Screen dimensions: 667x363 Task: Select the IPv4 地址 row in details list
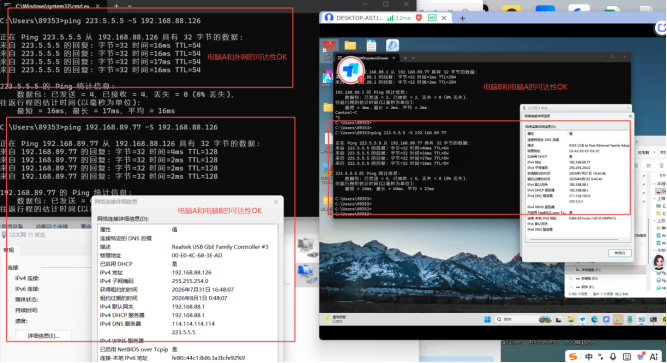click(x=187, y=272)
